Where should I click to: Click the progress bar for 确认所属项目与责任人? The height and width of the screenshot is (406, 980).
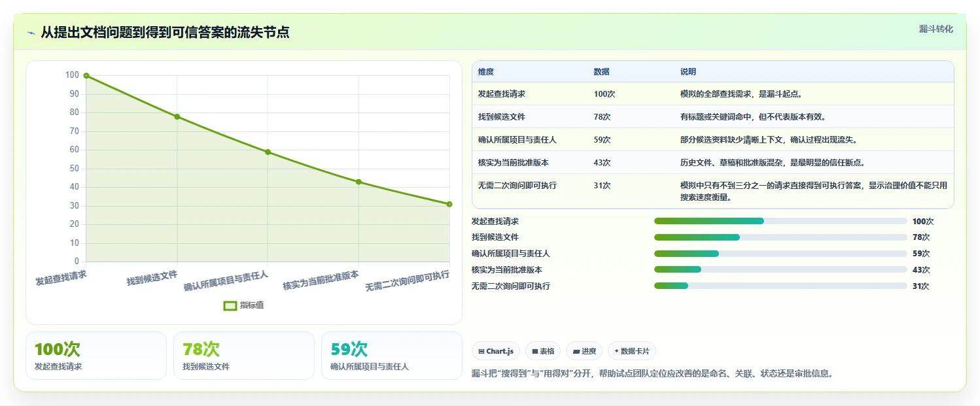[x=780, y=254]
